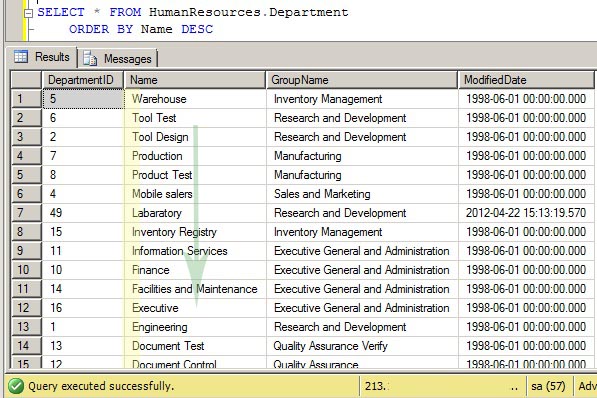Image resolution: width=597 pixels, height=398 pixels.
Task: Click the Messages tab icon
Action: coord(90,58)
